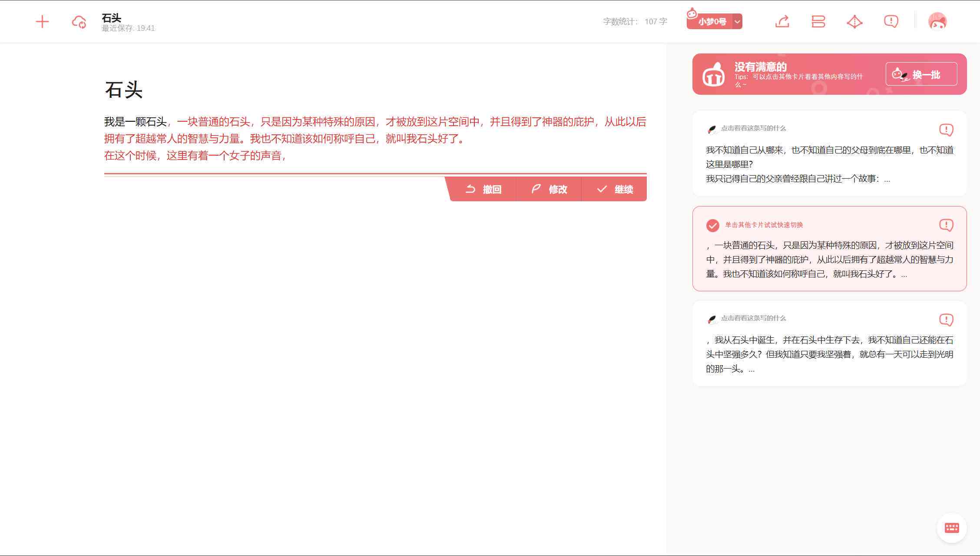Open the share export arrow icon

click(782, 21)
